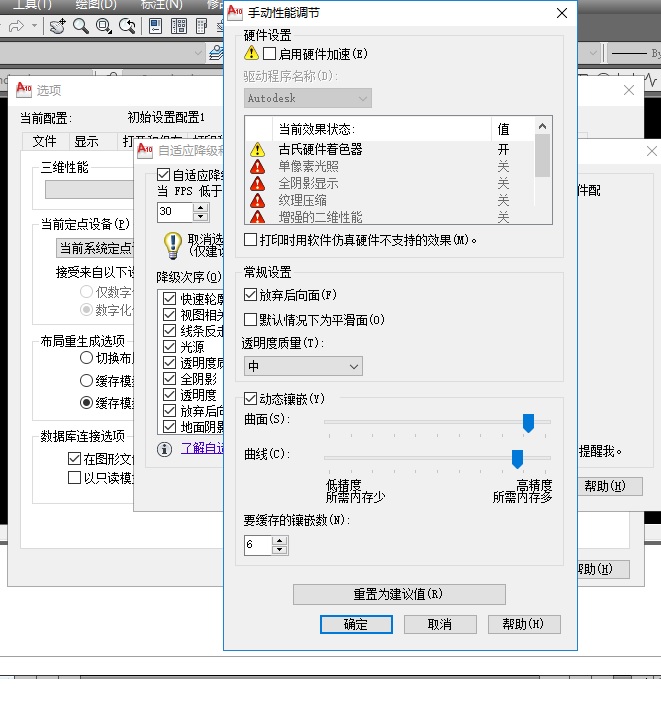The width and height of the screenshot is (661, 725).
Task: Select the 增强的二维性能 row
Action: (x=391, y=216)
